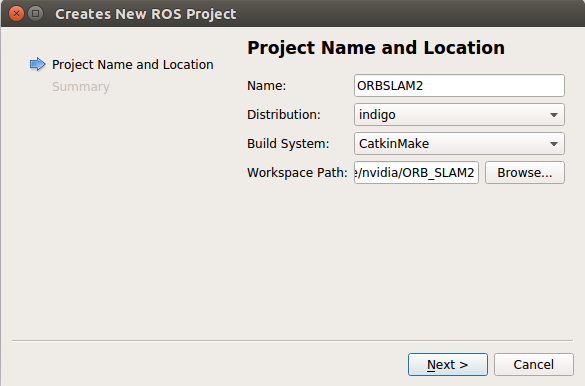The width and height of the screenshot is (585, 386).
Task: Click the Browse... button
Action: click(525, 173)
